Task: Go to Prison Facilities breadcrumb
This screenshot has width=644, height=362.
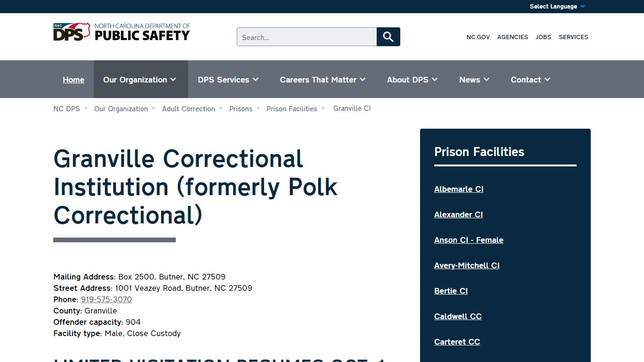Action: pyautogui.click(x=292, y=108)
